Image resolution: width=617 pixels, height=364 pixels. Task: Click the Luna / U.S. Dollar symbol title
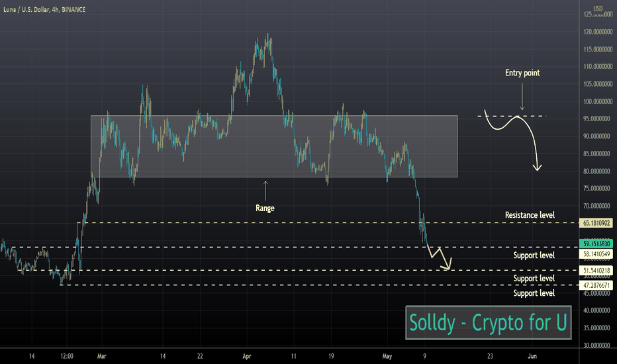[44, 9]
